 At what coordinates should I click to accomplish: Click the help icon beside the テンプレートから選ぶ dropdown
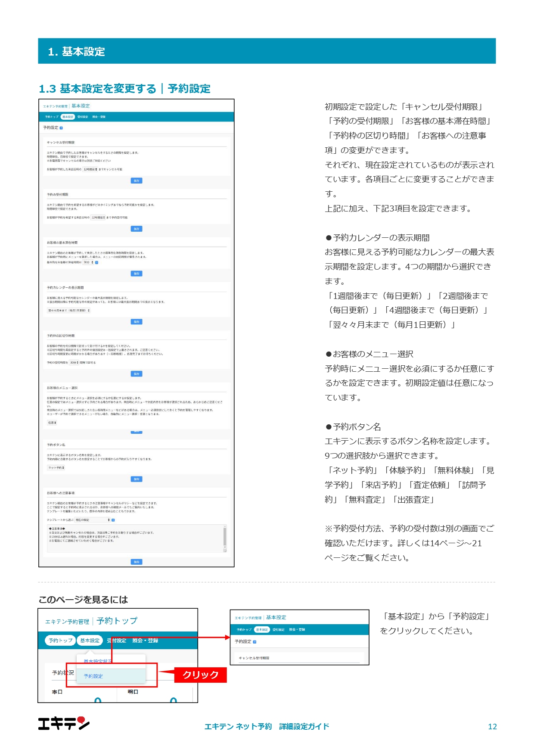113,520
